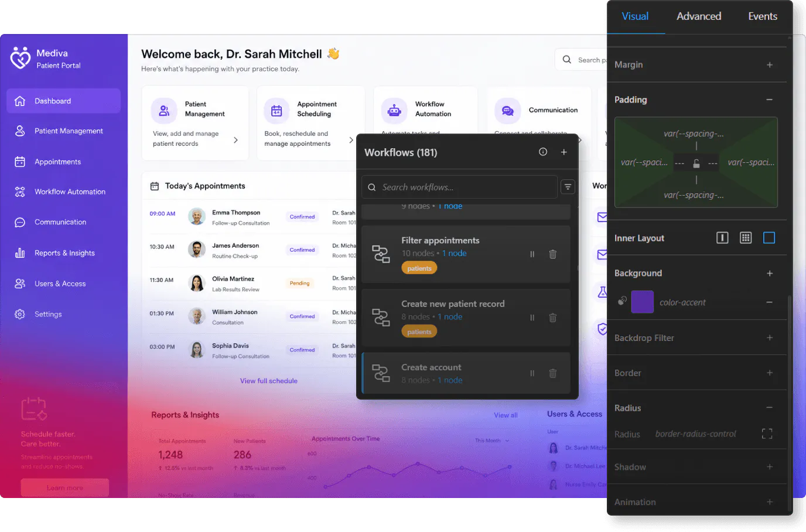Screen dimensions: 806x532
Task: Open the workflow filter icon
Action: [568, 187]
